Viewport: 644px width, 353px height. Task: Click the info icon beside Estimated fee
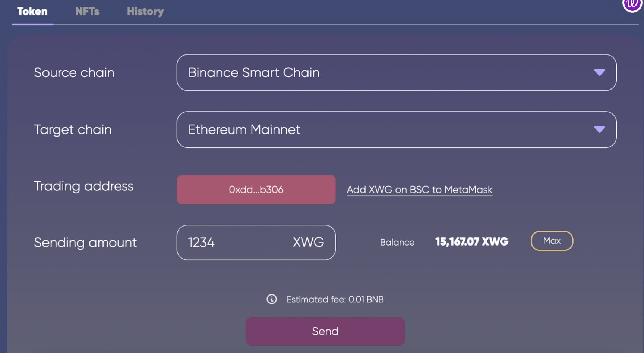[x=272, y=299]
